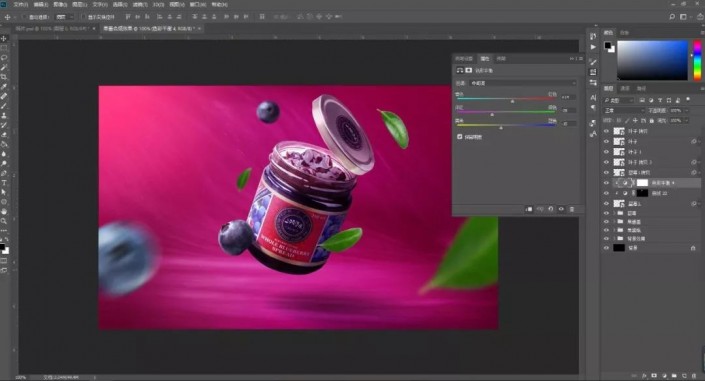This screenshot has height=381, width=705.
Task: Select the 背景 layer thumbnail
Action: [x=619, y=248]
